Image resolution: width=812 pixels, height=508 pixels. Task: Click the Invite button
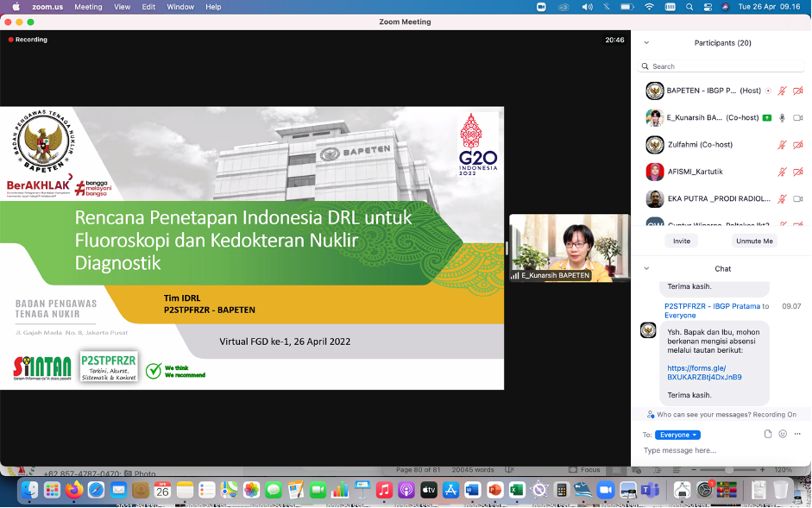tap(682, 241)
